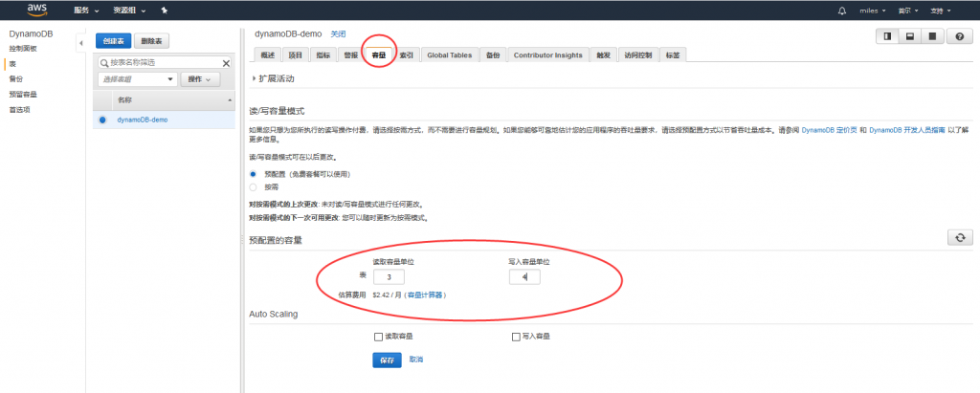Select 按需 on-demand capacity mode radio
980x393 pixels.
[253, 186]
